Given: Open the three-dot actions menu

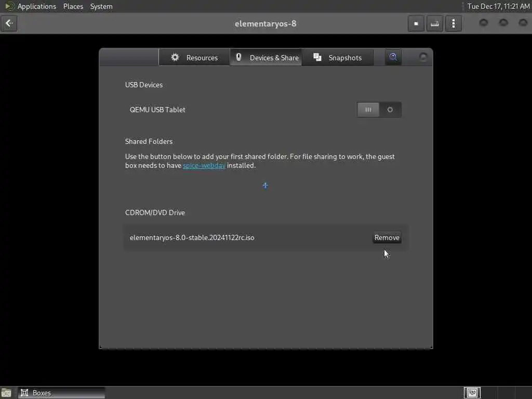Looking at the screenshot, I should (x=453, y=23).
